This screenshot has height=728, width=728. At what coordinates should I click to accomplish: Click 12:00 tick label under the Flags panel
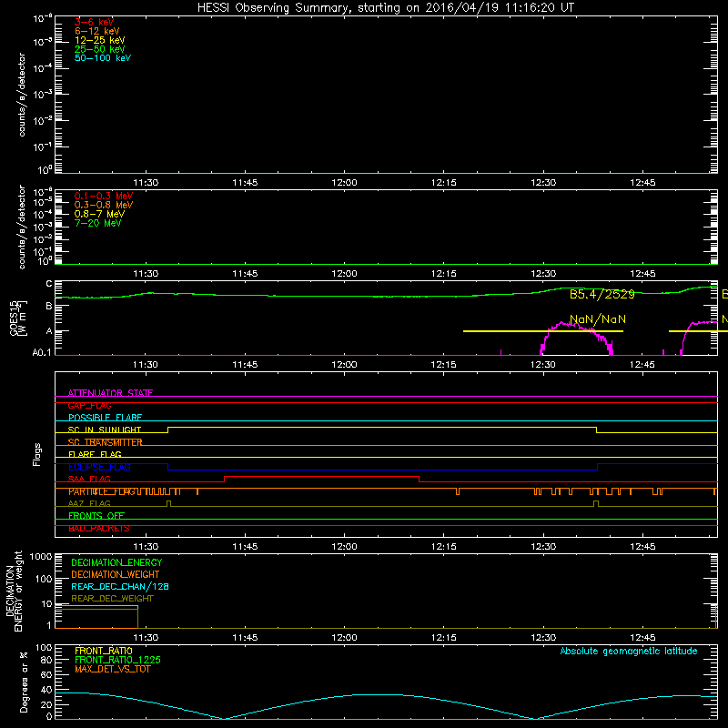click(x=345, y=547)
